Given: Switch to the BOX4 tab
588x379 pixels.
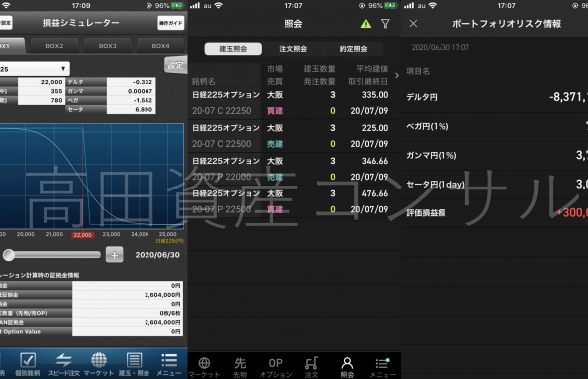Looking at the screenshot, I should point(160,46).
